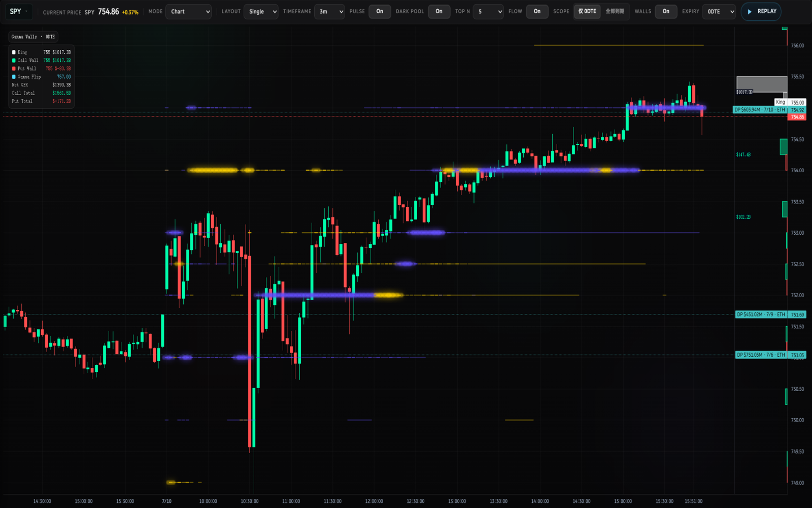Click the current price 754.86 readout in header

point(109,12)
